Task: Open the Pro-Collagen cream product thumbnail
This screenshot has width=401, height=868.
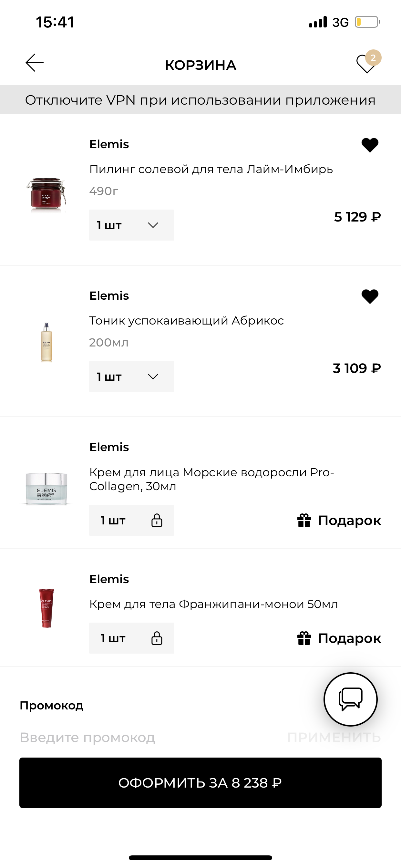Action: (46, 488)
